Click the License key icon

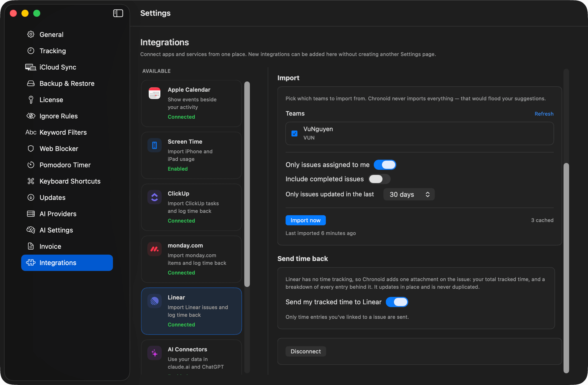pyautogui.click(x=31, y=100)
